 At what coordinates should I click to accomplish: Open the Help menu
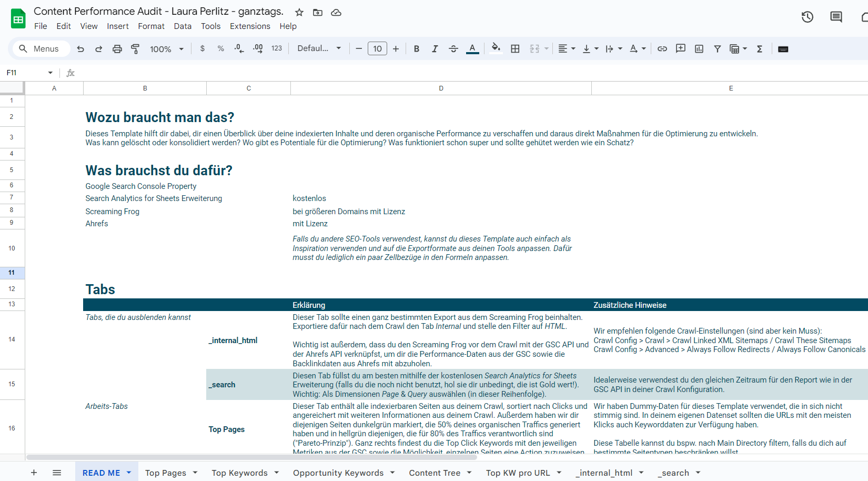pos(288,26)
